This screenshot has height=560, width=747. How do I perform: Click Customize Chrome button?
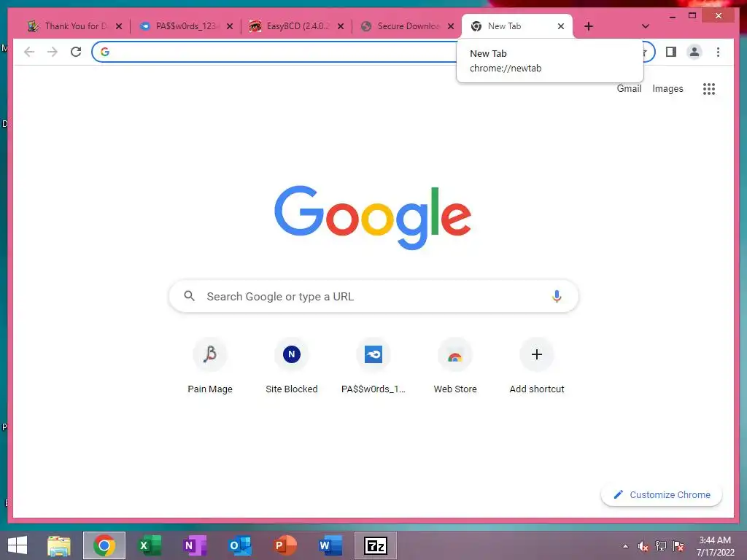pos(662,495)
